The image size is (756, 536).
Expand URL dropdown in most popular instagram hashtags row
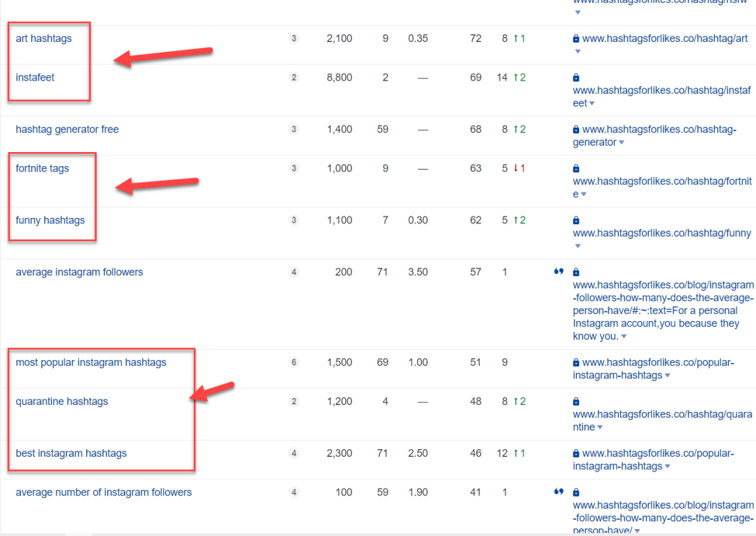[668, 376]
